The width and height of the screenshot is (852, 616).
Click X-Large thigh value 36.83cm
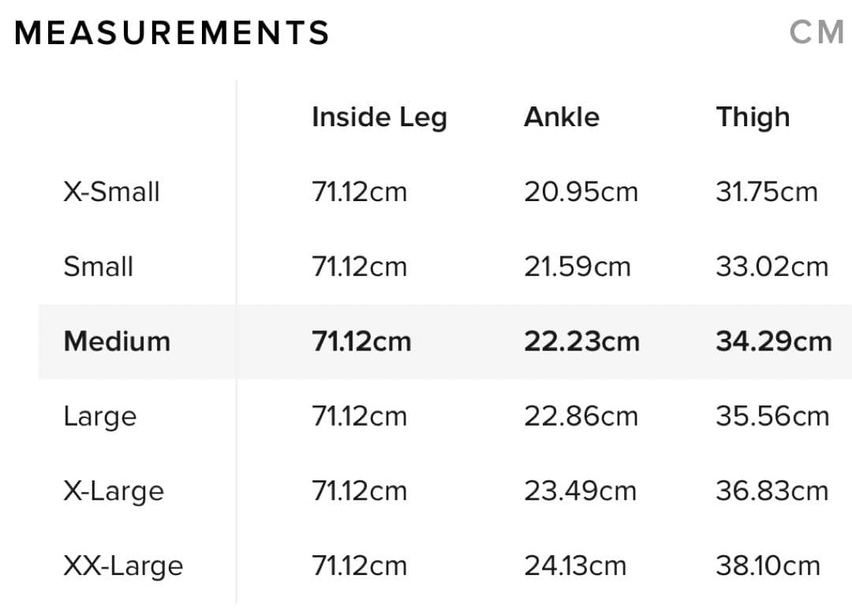[x=772, y=491]
